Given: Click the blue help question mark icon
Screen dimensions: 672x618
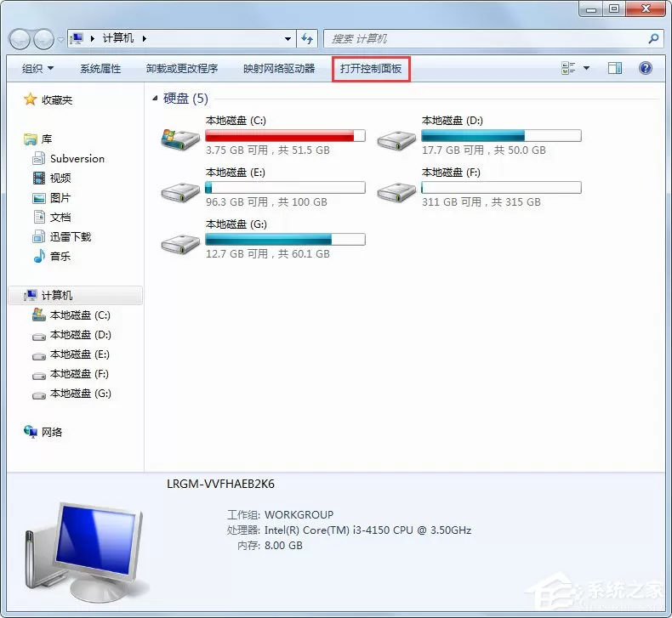Looking at the screenshot, I should (x=646, y=68).
